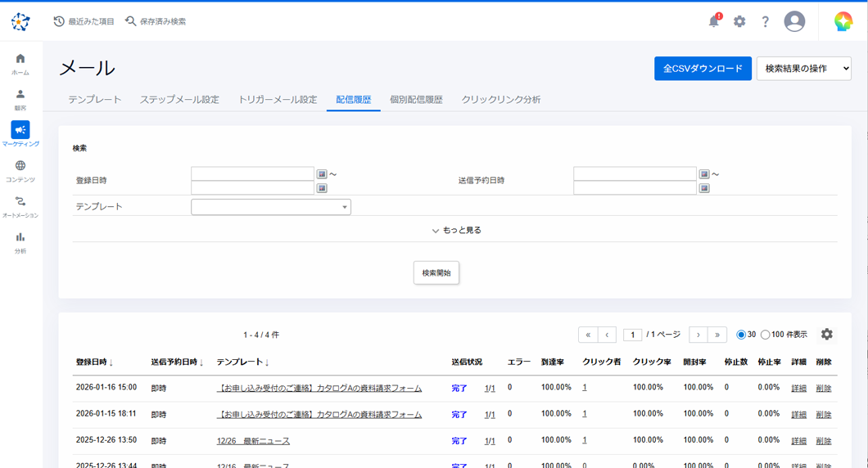Click the page number input box
868x468 pixels.
[633, 335]
